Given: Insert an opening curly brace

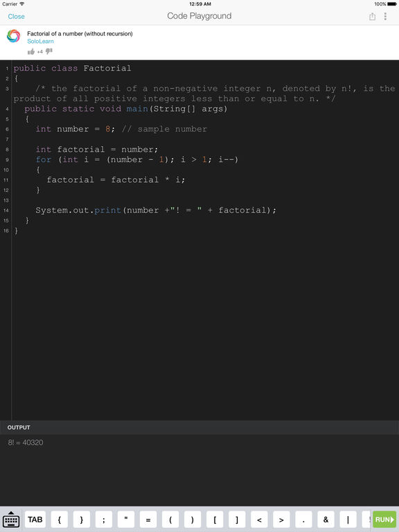Looking at the screenshot, I should (x=60, y=520).
